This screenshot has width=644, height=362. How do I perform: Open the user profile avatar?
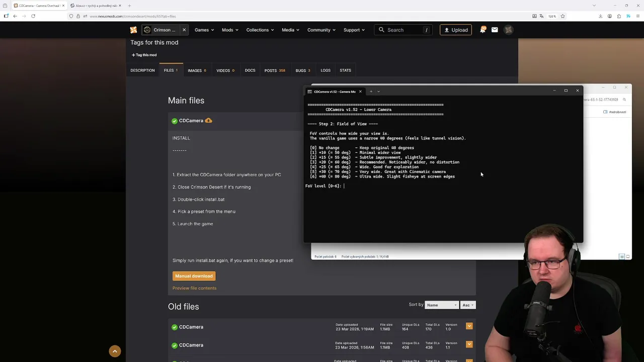[x=509, y=30]
